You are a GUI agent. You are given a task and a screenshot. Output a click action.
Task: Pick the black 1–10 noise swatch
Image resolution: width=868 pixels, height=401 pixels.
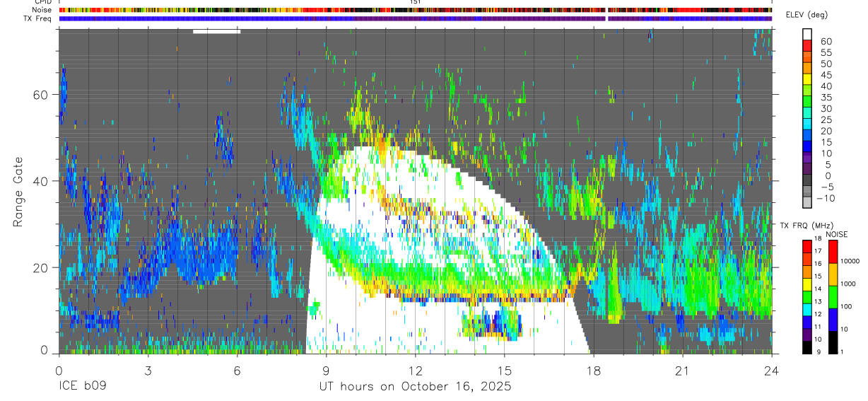(832, 342)
